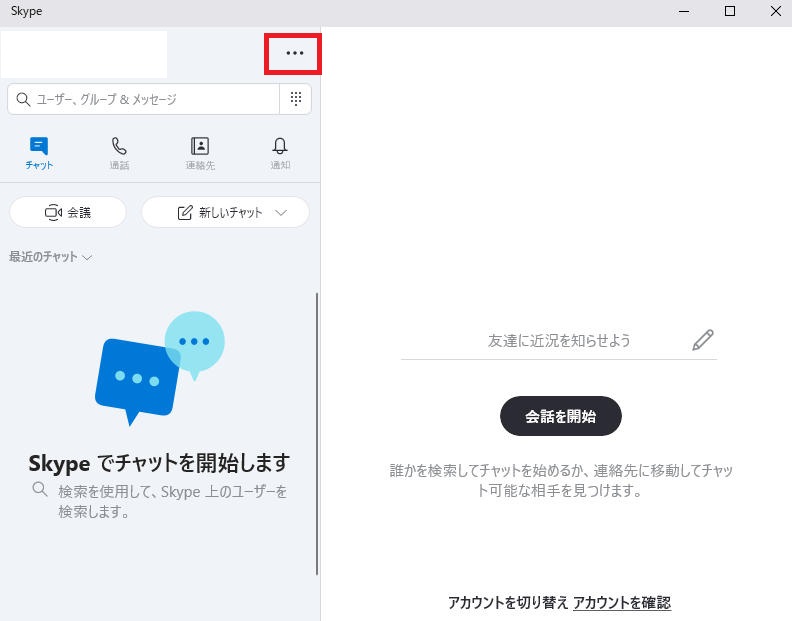Switch to the チャット tab
This screenshot has width=792, height=621.
[x=39, y=153]
